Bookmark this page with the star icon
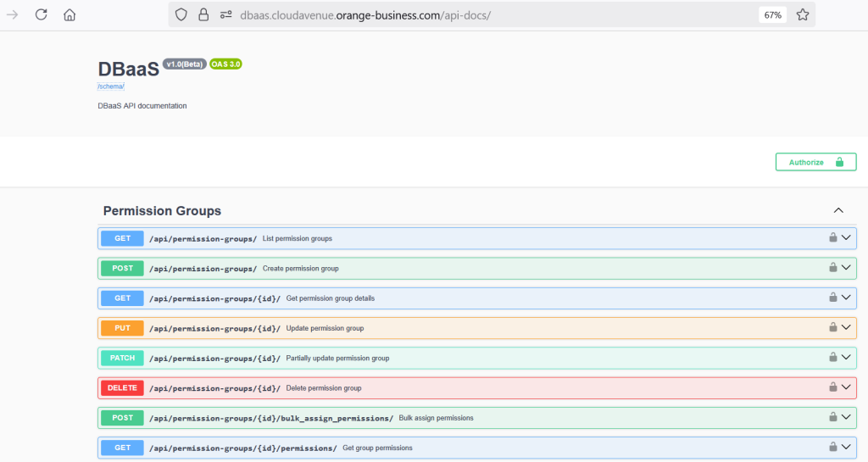The height and width of the screenshot is (462, 868). (x=803, y=14)
